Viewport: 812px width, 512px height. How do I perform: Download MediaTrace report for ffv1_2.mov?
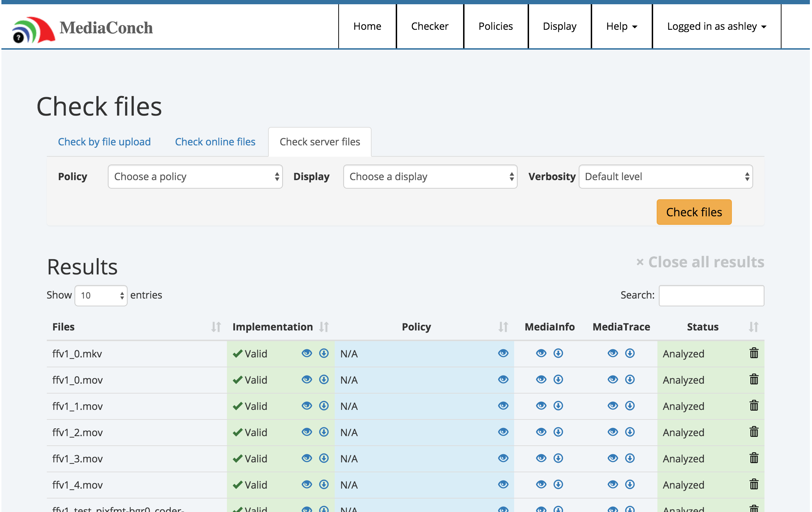point(630,432)
